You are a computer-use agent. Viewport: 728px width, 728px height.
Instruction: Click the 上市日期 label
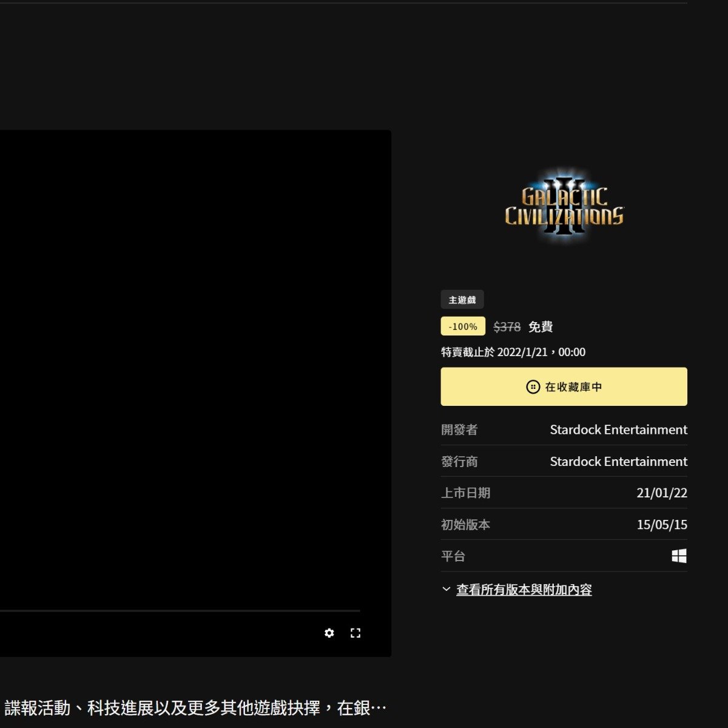465,493
